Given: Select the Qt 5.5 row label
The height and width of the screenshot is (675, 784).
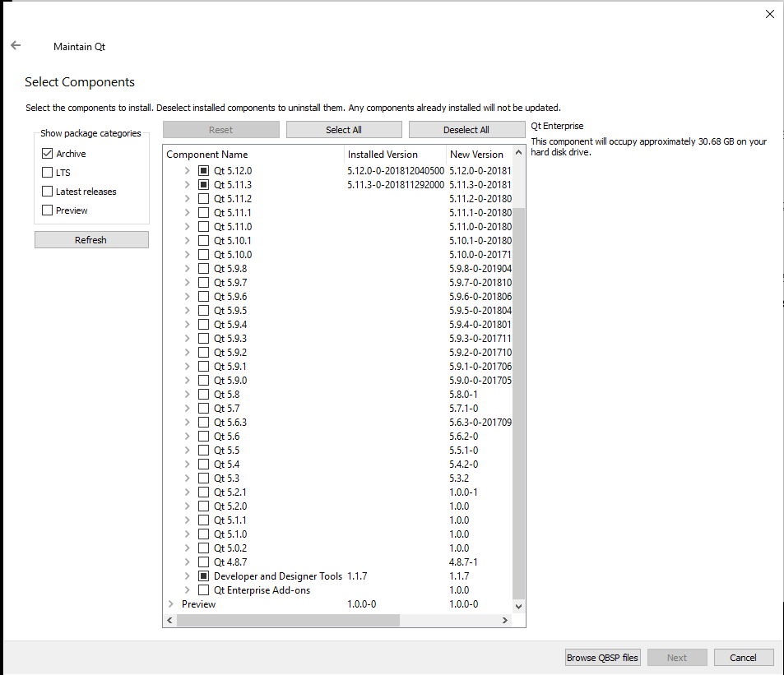Looking at the screenshot, I should click(226, 451).
